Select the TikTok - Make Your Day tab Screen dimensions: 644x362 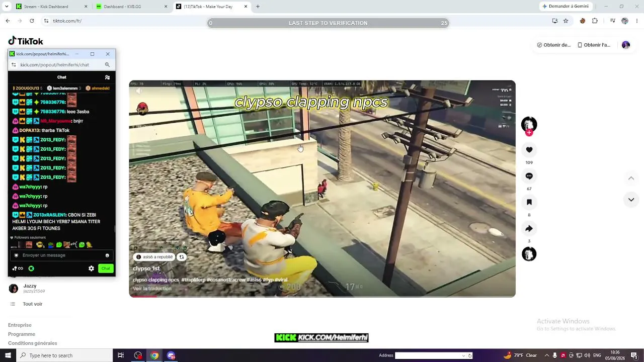211,7
